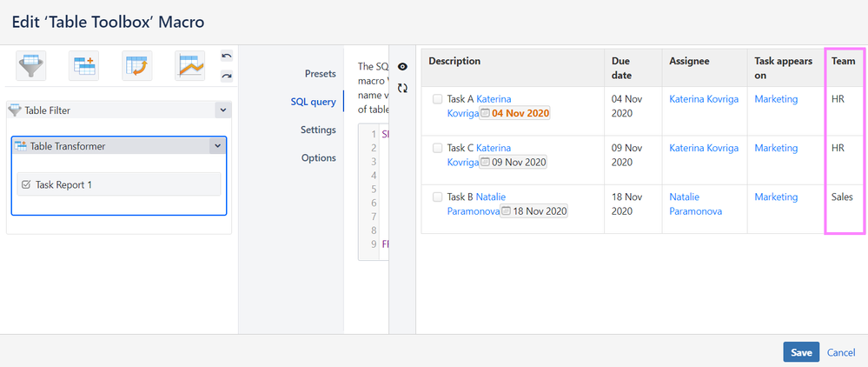868x367 pixels.
Task: Click the Pivot Table toolbar icon
Action: [137, 65]
